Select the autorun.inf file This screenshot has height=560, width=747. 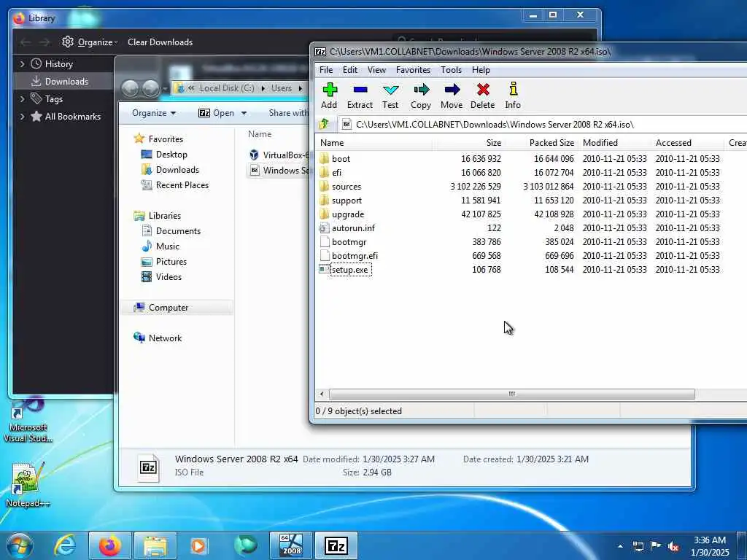click(x=353, y=228)
